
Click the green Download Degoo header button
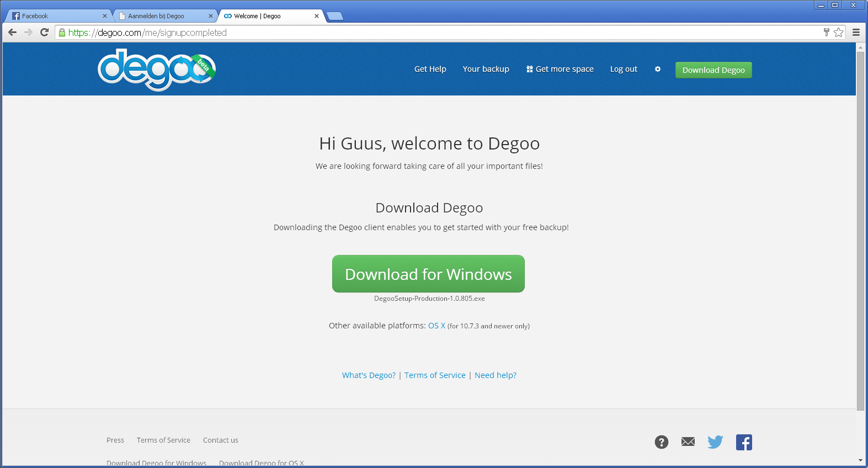713,70
